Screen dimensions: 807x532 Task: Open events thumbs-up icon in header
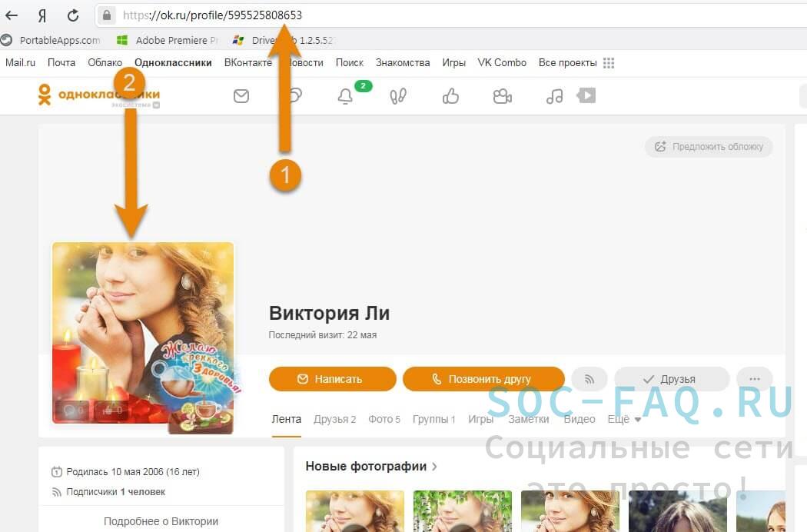coord(450,96)
